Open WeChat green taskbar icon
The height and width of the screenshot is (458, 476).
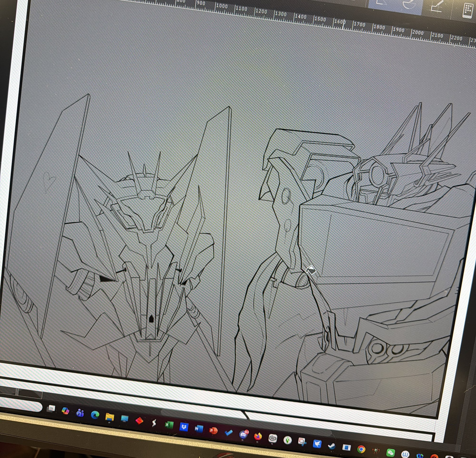pyautogui.click(x=390, y=453)
